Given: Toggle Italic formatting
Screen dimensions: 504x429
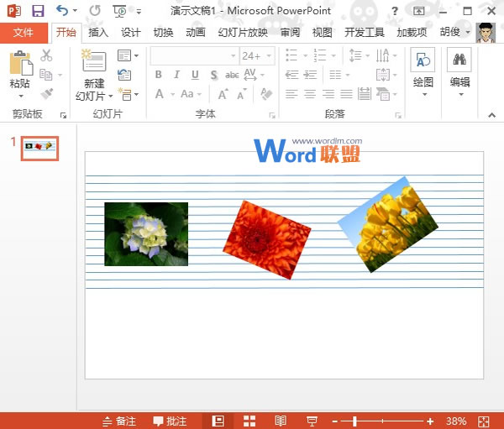Looking at the screenshot, I should tap(176, 75).
